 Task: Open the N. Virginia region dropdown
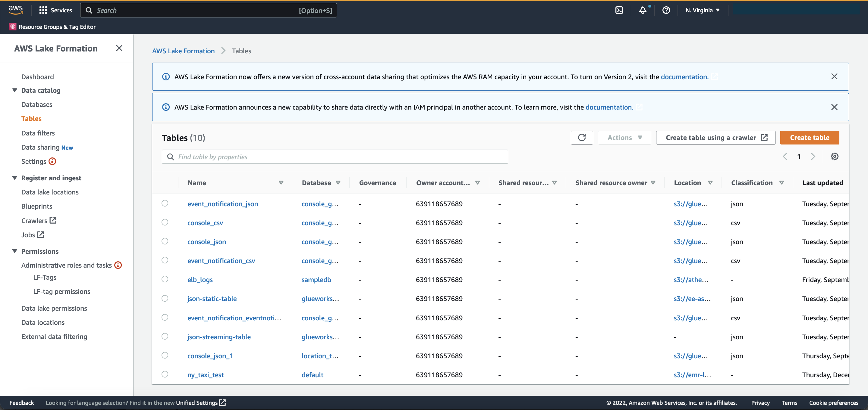[x=703, y=10]
